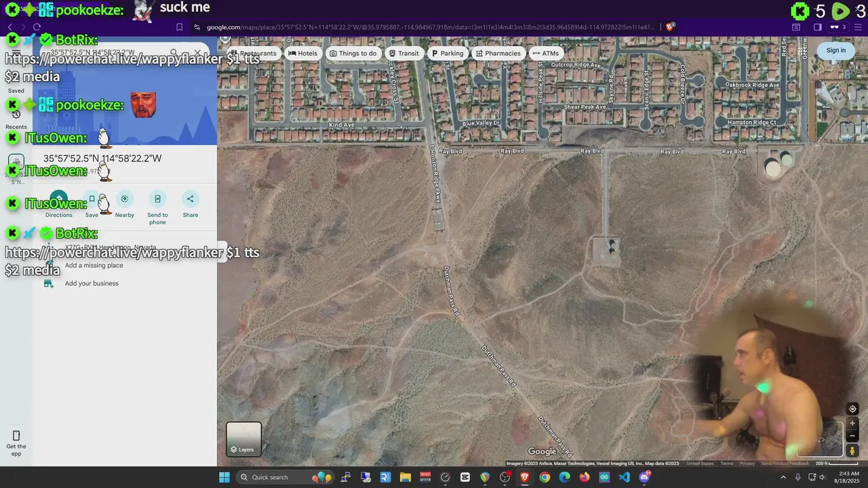Click Add a missing place pin icon
Viewport: 868px width, 488px height.
click(x=49, y=265)
